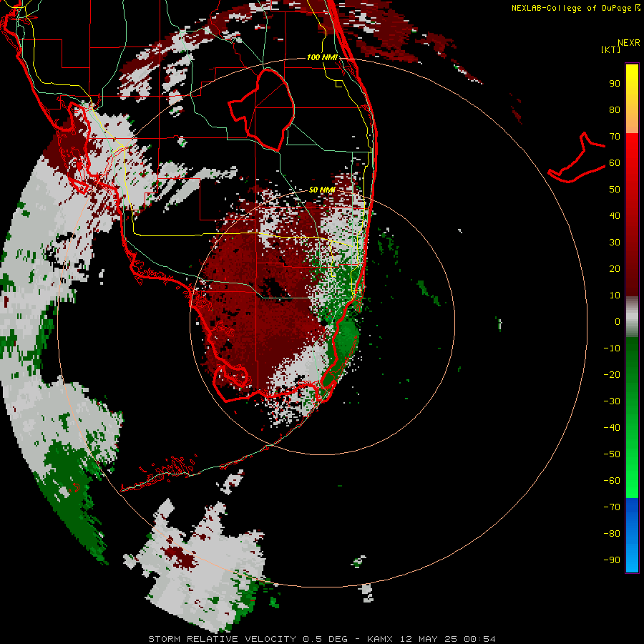Image resolution: width=644 pixels, height=644 pixels.
Task: Click the 70 value on velocity scale
Action: tap(615, 137)
